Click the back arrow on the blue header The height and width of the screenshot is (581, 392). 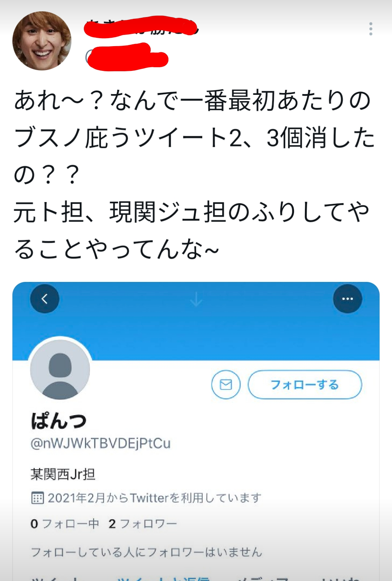[x=45, y=299]
